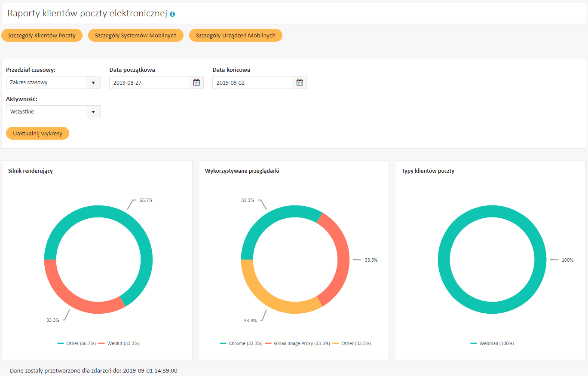Click the Data końcowa date field

[252, 83]
